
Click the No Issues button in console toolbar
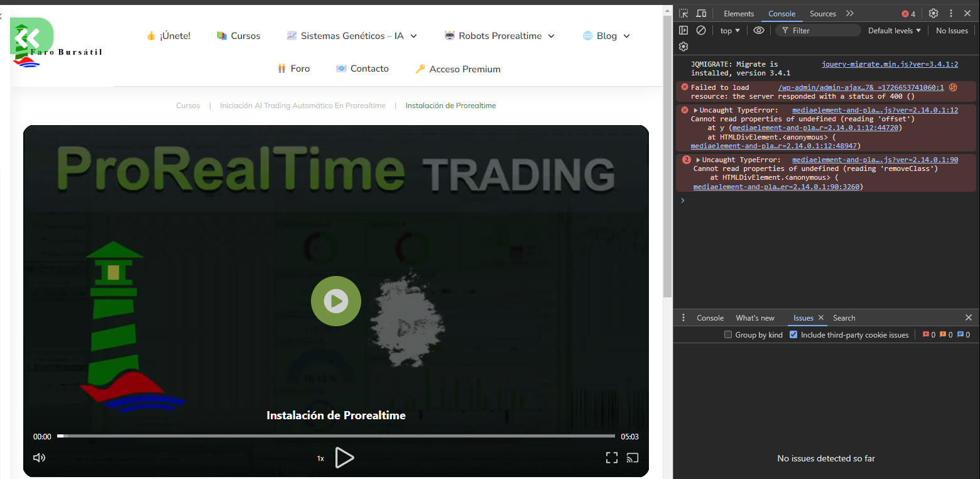click(952, 30)
